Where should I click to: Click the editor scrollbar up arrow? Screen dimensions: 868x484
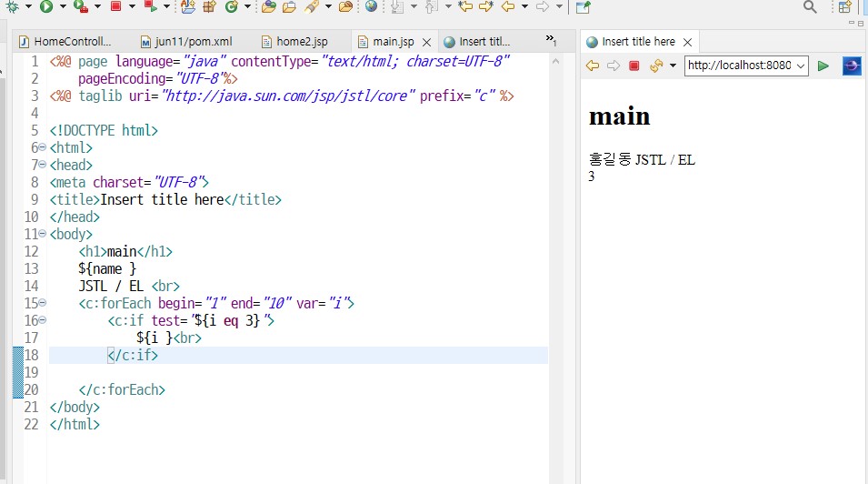pyautogui.click(x=555, y=62)
